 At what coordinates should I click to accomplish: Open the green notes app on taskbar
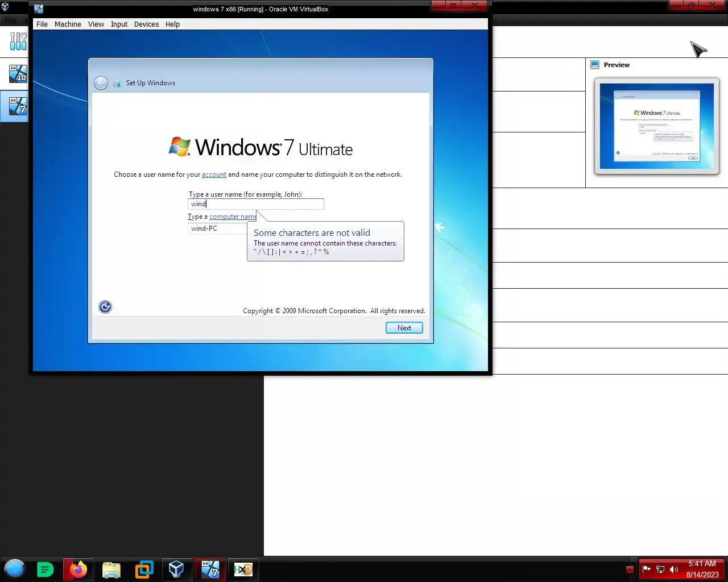tap(45, 569)
